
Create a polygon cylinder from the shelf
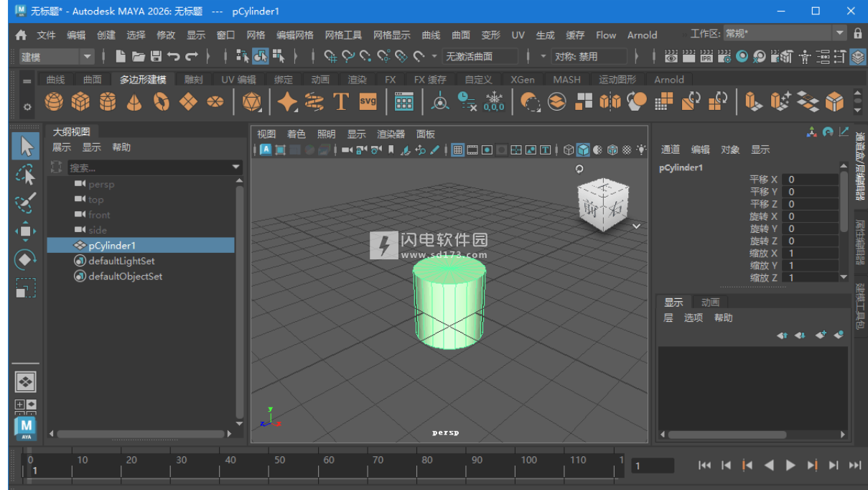108,103
